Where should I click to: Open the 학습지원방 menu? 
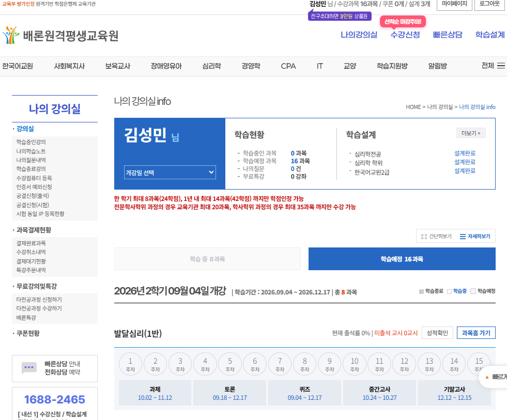click(392, 66)
